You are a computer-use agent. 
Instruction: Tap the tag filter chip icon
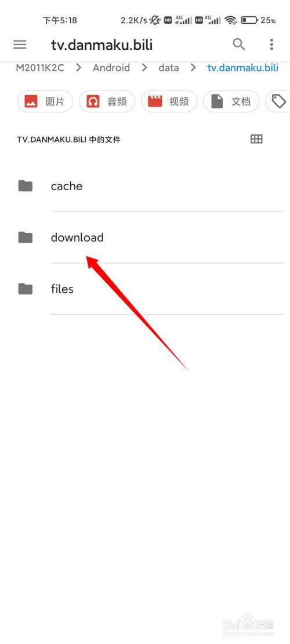[x=278, y=101]
